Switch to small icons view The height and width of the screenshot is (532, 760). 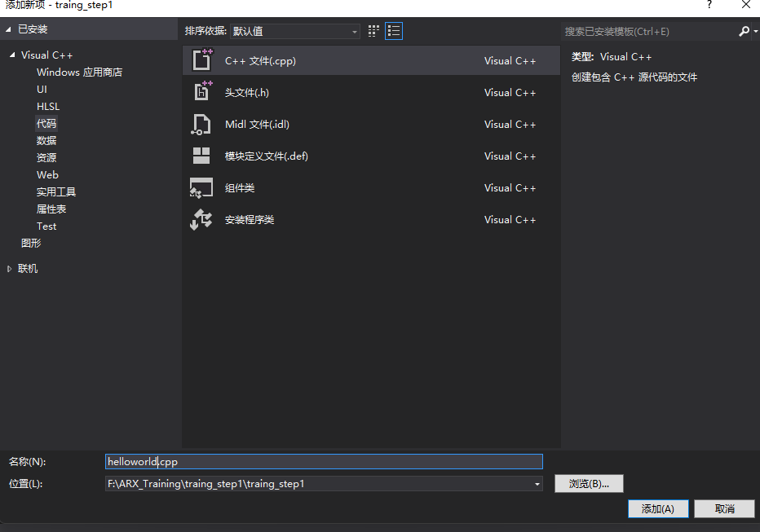pyautogui.click(x=373, y=30)
